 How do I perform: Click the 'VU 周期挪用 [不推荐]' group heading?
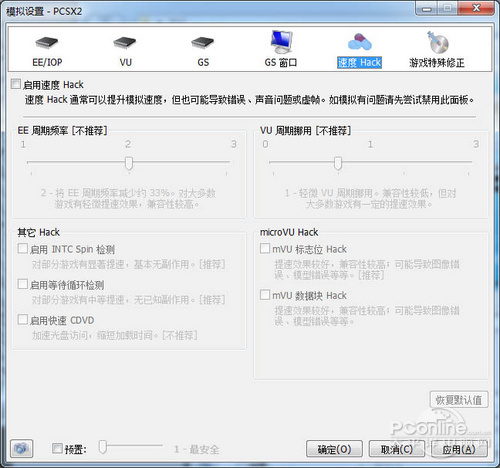click(305, 130)
